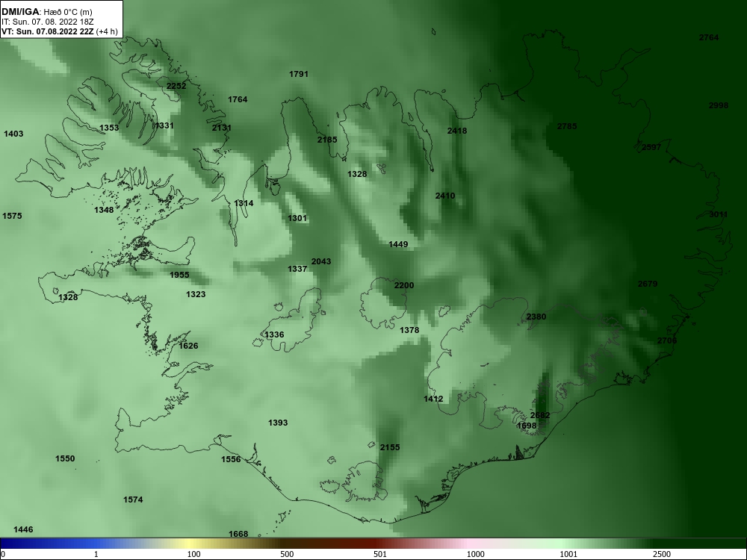Click the value 2200 on the glacier outline

click(x=404, y=285)
